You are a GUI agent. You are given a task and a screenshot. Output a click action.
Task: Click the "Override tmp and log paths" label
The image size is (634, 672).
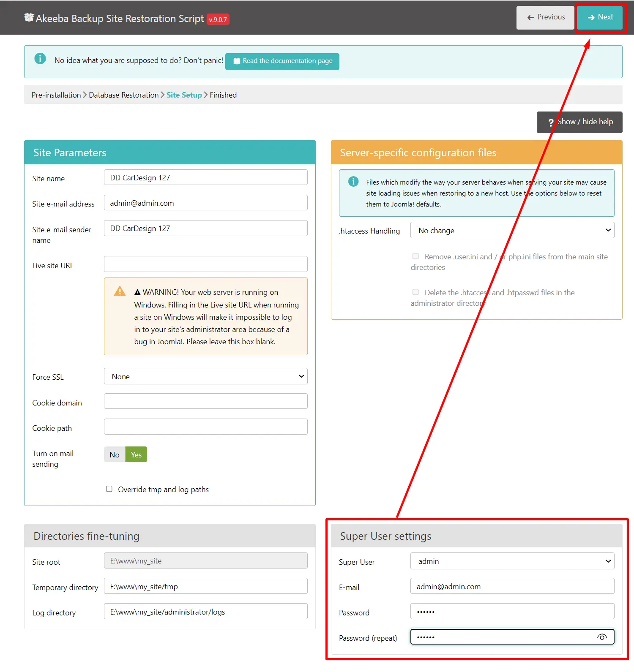click(x=163, y=489)
